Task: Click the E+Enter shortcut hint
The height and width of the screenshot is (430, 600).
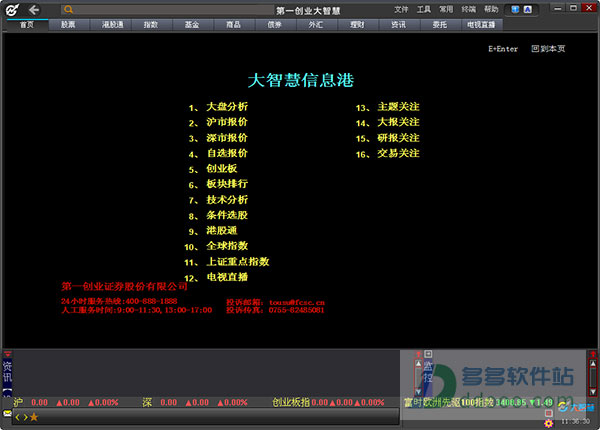Action: pyautogui.click(x=503, y=49)
